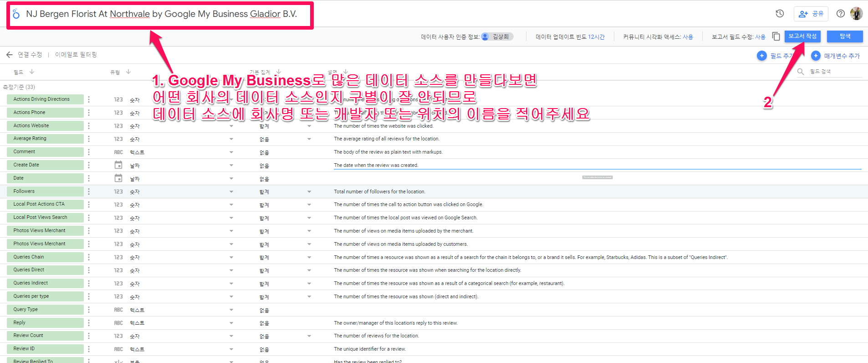Select the Actions Website field chip
The width and height of the screenshot is (868, 363).
(45, 126)
